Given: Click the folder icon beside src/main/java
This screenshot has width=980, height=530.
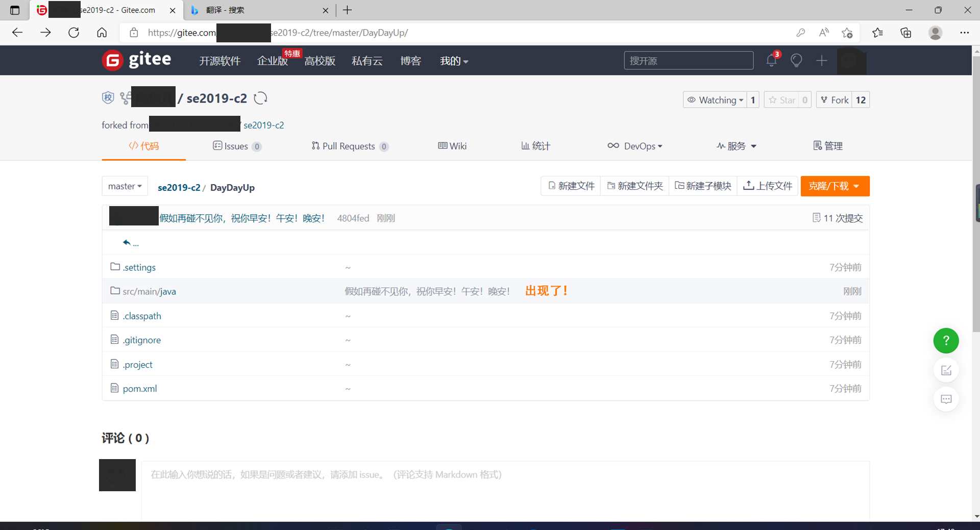Looking at the screenshot, I should pos(114,290).
